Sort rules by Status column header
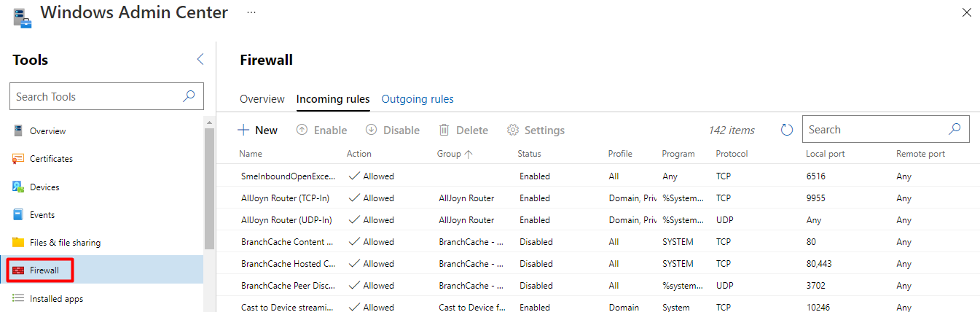This screenshot has width=980, height=312. pyautogui.click(x=529, y=154)
